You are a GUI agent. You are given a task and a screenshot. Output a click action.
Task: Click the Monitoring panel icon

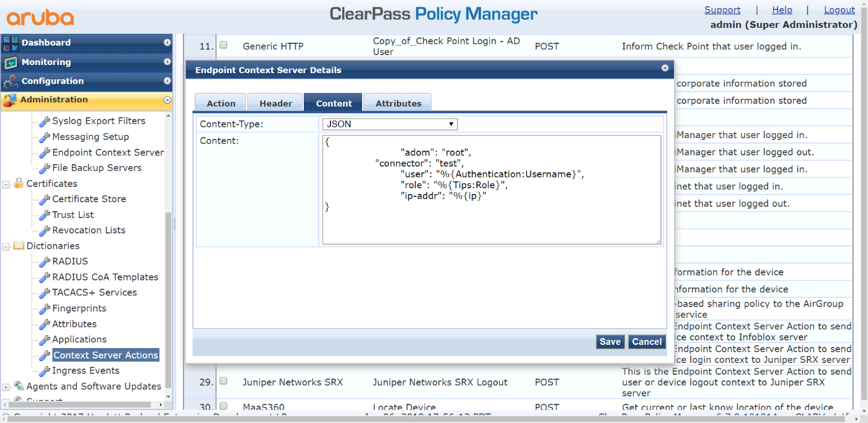point(11,63)
